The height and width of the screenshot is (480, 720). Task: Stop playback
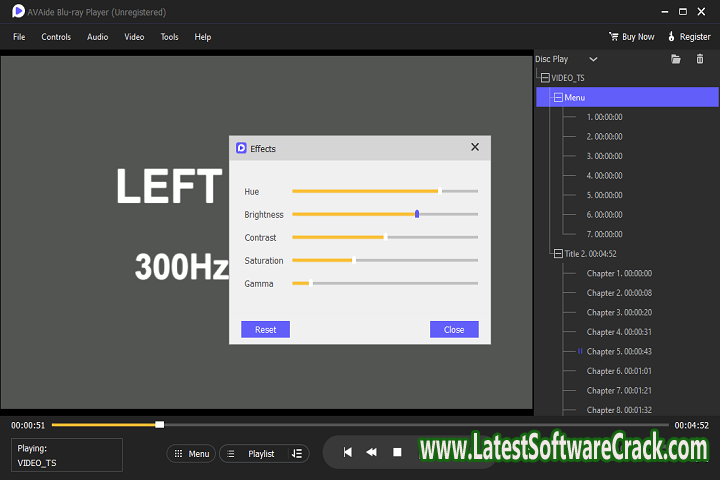[x=397, y=452]
